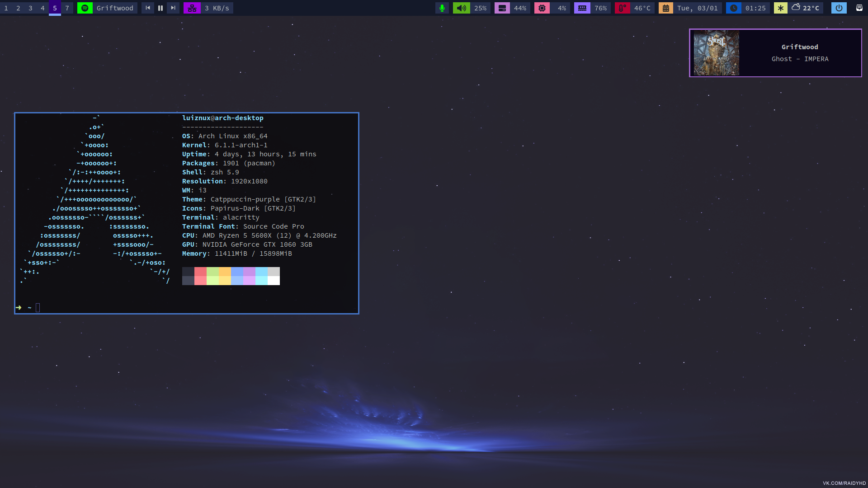Skip to the next track
Screen dimensions: 868x488
point(173,8)
